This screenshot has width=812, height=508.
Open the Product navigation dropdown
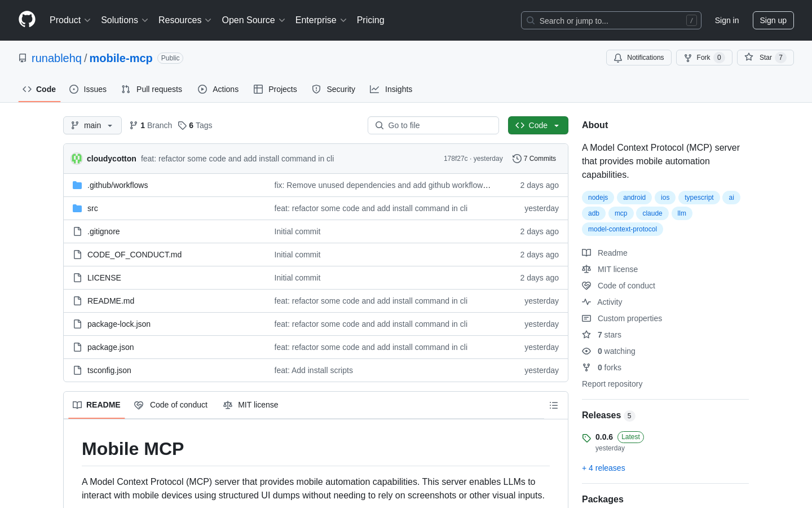pos(70,20)
